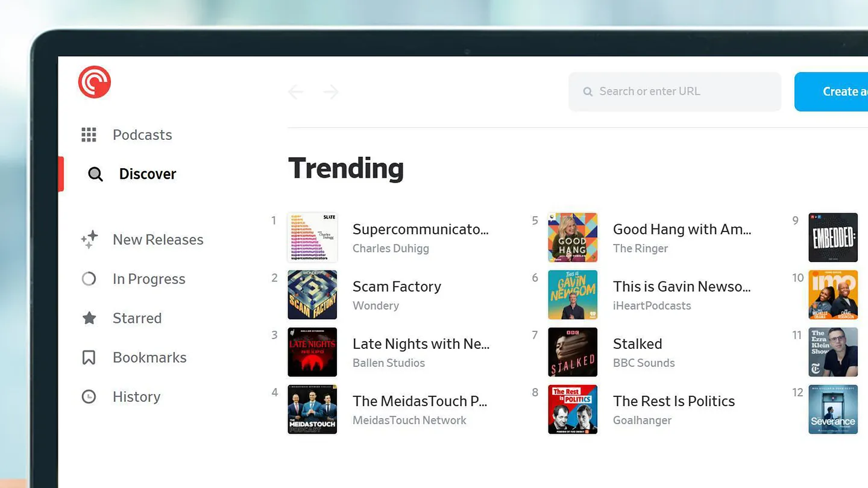Select Podcasts in the sidebar menu
The image size is (868, 488).
click(x=142, y=134)
